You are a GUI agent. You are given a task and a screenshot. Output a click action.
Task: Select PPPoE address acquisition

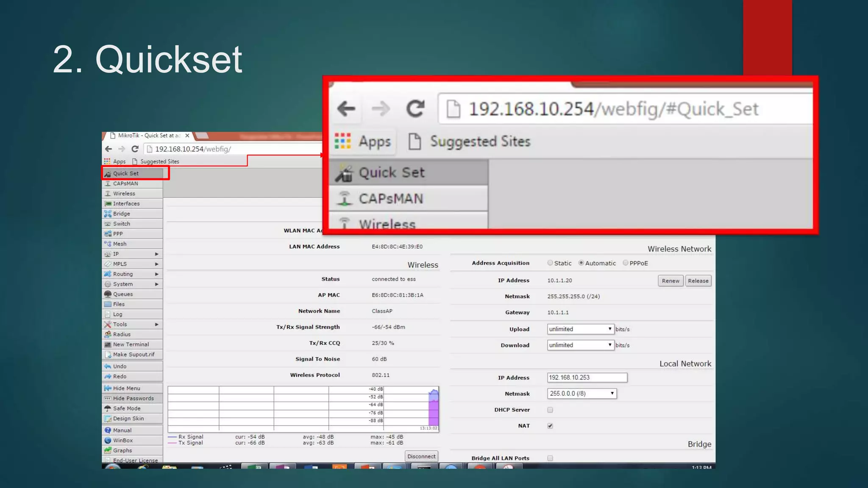[x=625, y=263]
